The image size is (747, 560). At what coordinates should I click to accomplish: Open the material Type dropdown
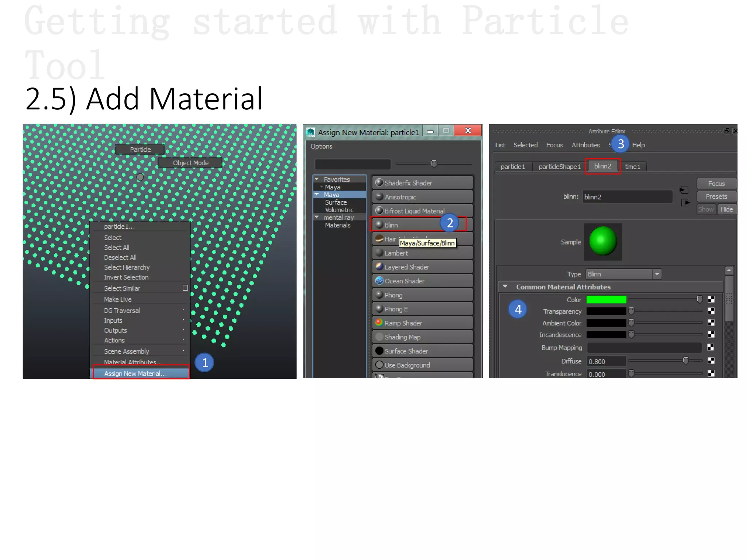657,274
